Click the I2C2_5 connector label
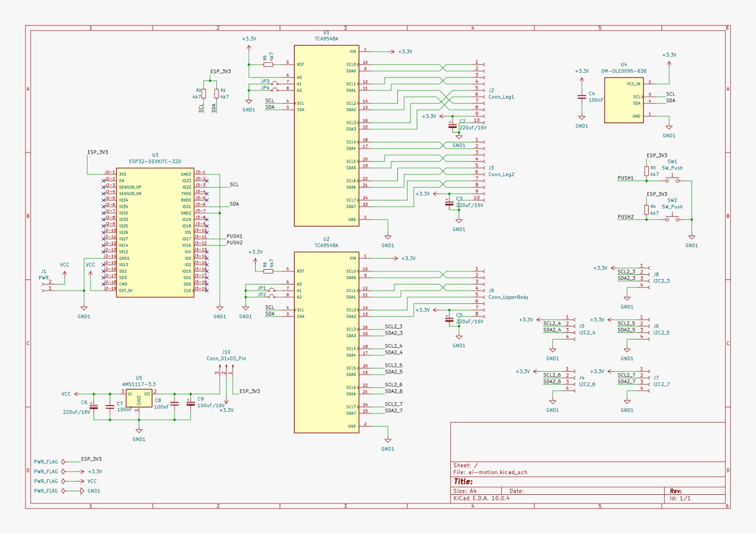The width and height of the screenshot is (756, 534). 661,333
